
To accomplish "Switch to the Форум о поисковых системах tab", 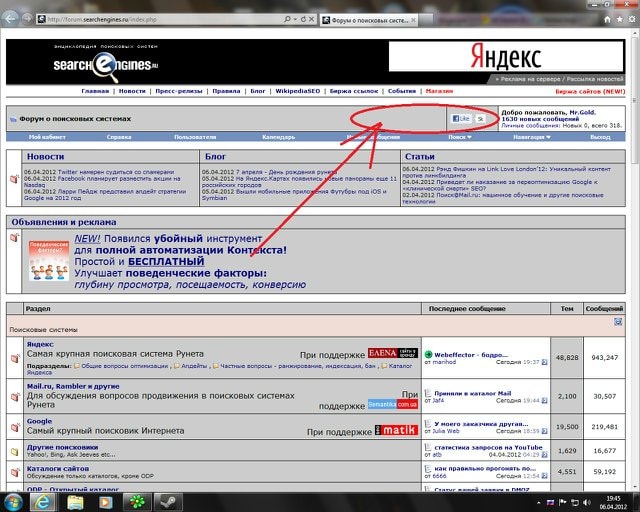I will [x=365, y=19].
